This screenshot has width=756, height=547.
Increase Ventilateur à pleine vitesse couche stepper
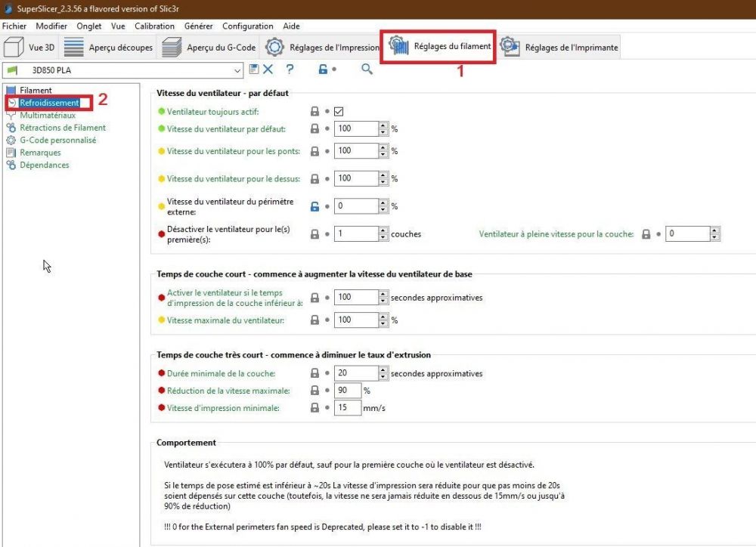(715, 230)
